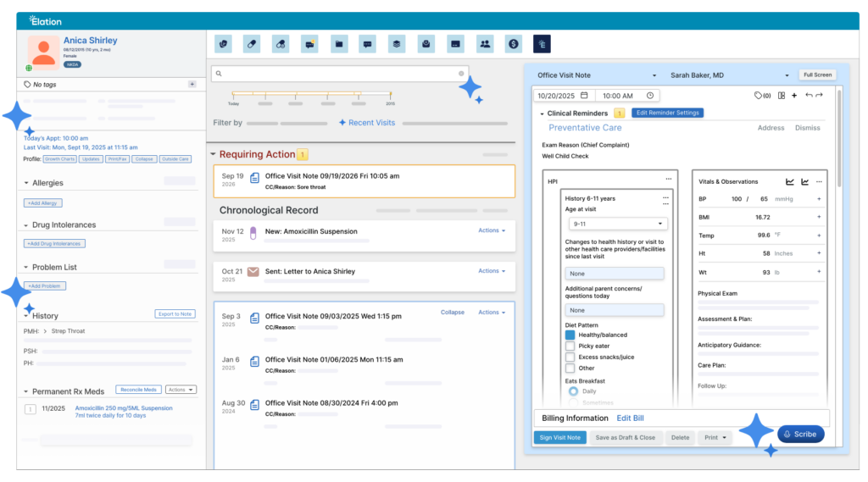Click the plain speech bubble toolbar icon
Viewport: 868px width, 482px height.
368,44
